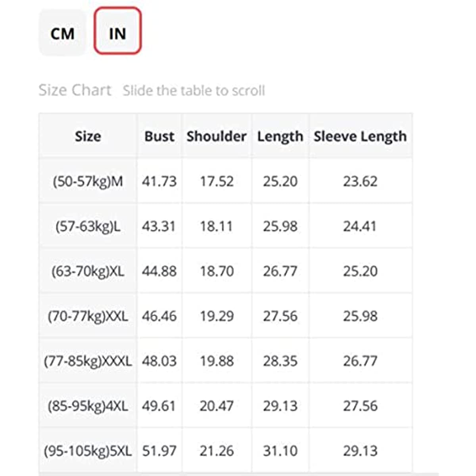Select the (57-63kg)L size row
This screenshot has height=476, width=476.
(226, 226)
